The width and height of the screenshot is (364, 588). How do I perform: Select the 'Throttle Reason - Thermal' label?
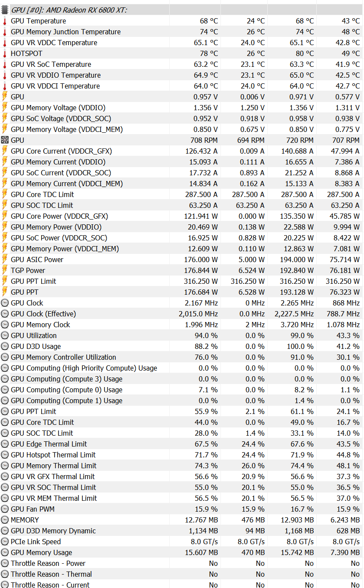52,574
